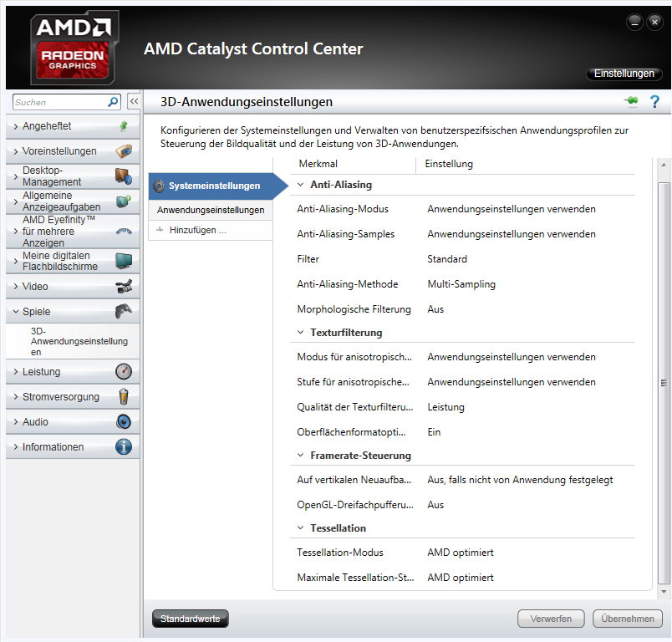
Task: Click Stufe für anisotropische filtering row
Action: [x=462, y=382]
